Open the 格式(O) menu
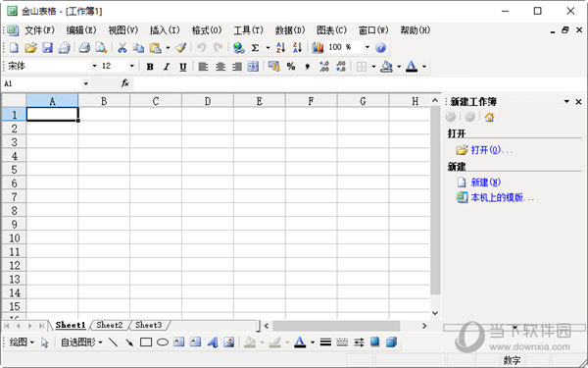The image size is (588, 368). click(207, 30)
